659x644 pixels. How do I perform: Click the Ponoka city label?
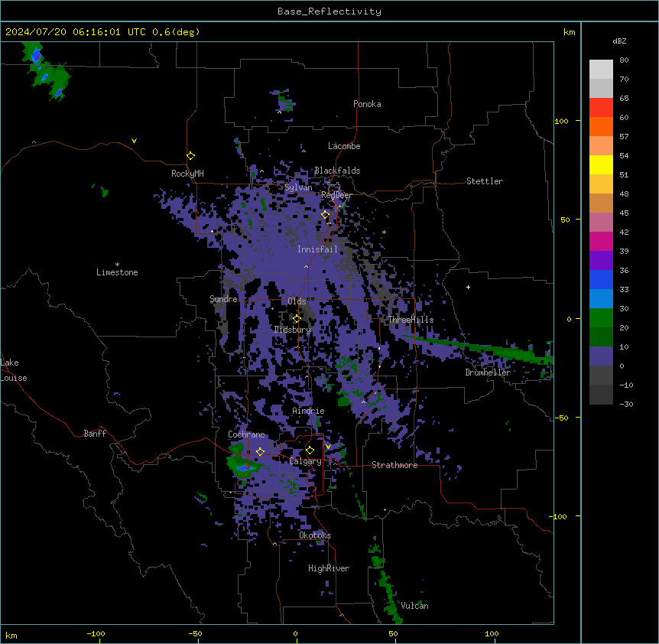coord(367,104)
